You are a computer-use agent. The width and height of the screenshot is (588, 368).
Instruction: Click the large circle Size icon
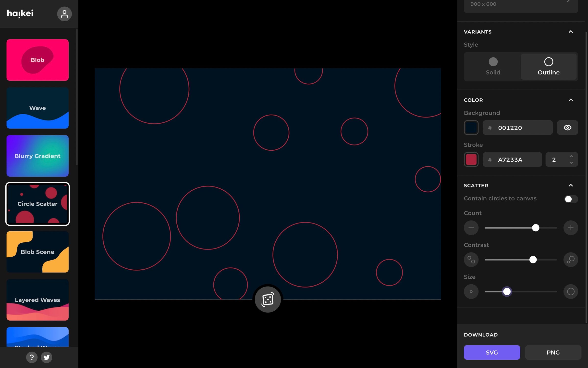point(571,291)
